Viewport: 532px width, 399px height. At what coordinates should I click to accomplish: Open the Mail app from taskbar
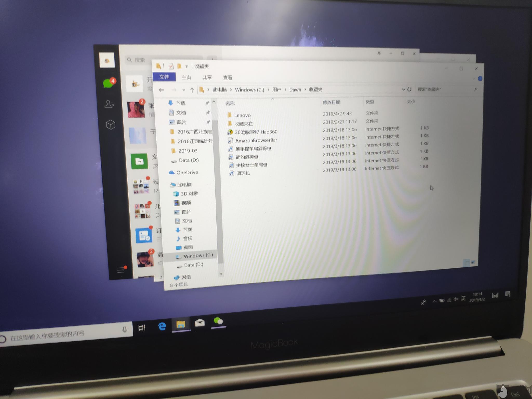point(199,323)
